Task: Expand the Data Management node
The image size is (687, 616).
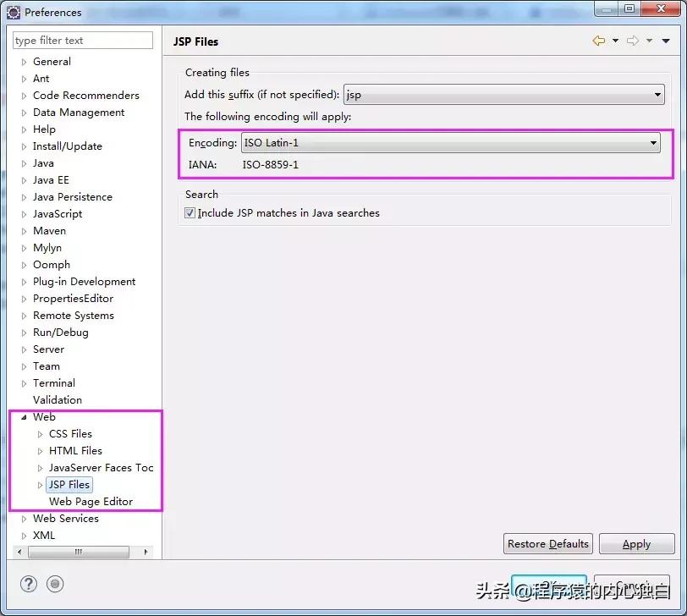Action: (24, 113)
